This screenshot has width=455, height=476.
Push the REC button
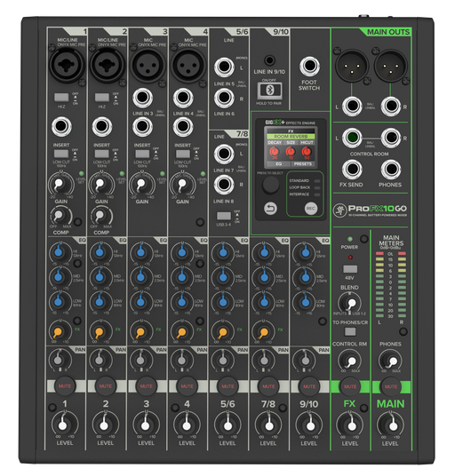(x=311, y=209)
